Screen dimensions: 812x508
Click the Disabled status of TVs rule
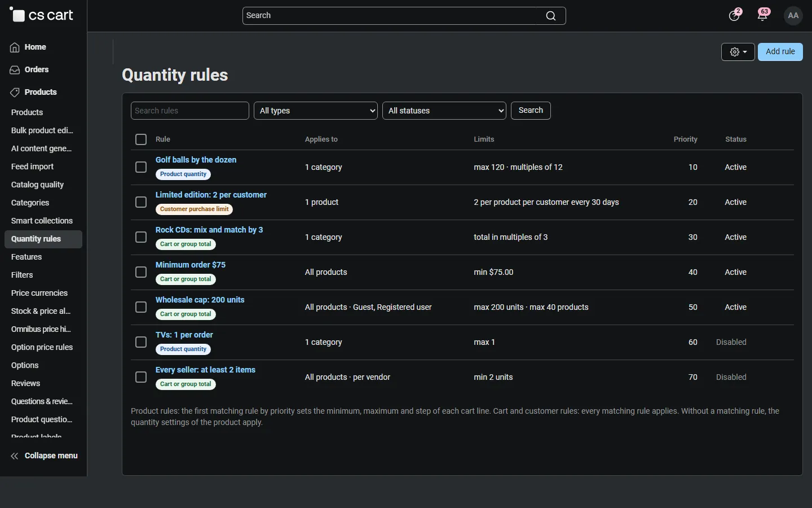[731, 342]
